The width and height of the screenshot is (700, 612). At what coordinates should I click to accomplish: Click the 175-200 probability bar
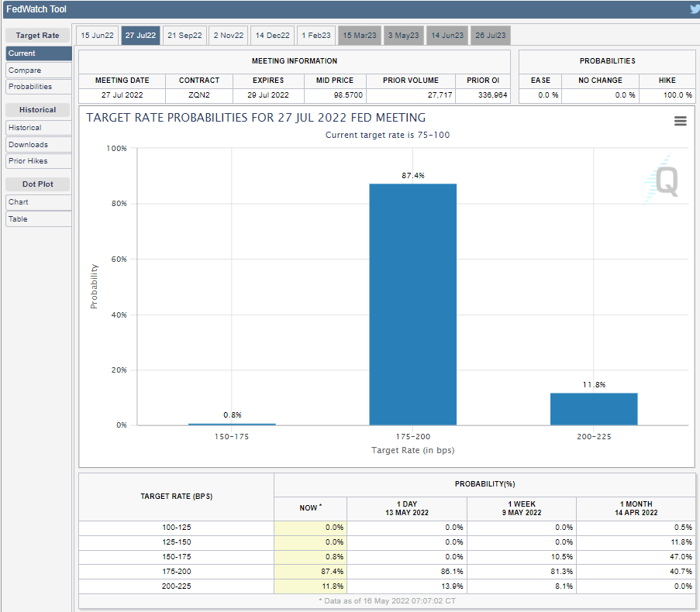tap(413, 304)
